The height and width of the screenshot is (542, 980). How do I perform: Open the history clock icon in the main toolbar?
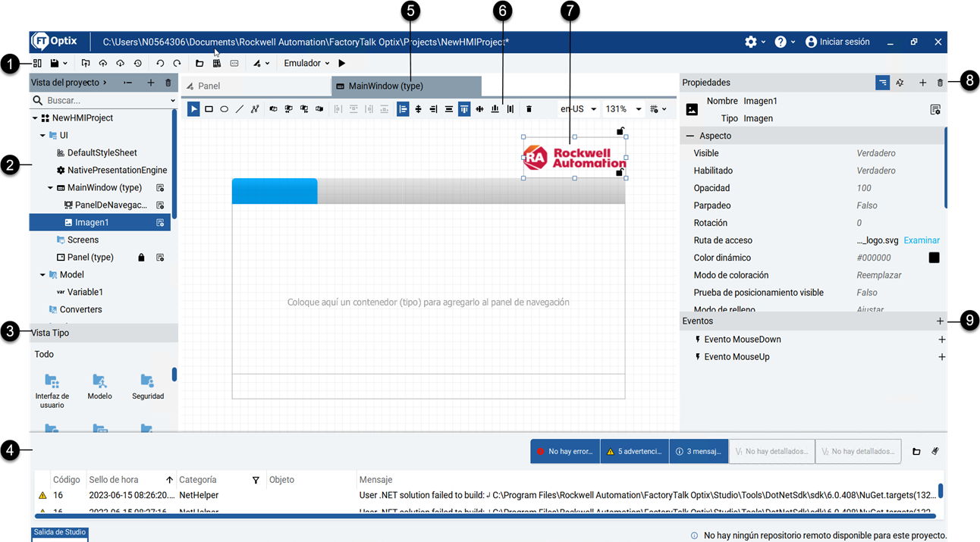coord(137,64)
